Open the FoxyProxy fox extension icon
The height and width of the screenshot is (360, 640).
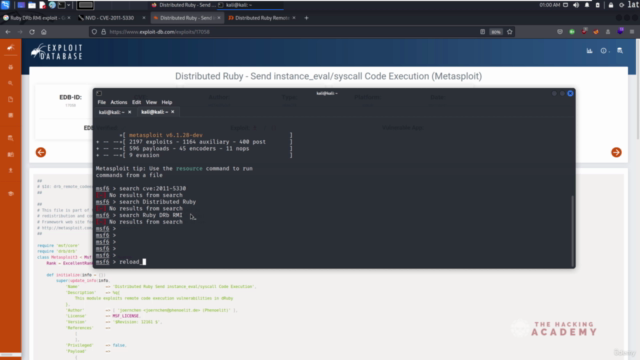[596, 32]
